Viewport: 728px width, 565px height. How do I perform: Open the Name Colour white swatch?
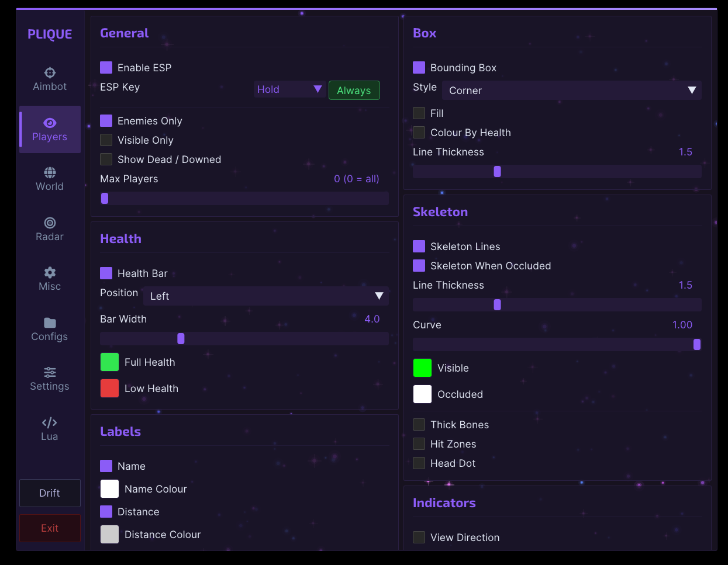tap(109, 488)
